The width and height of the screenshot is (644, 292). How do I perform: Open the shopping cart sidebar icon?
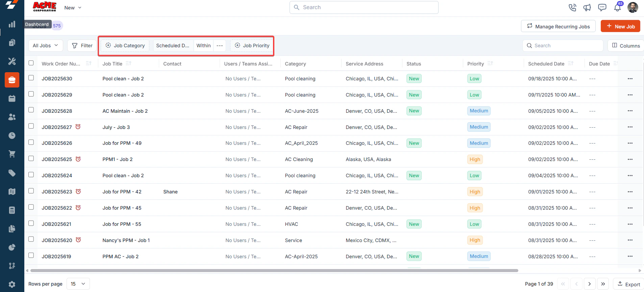click(12, 154)
